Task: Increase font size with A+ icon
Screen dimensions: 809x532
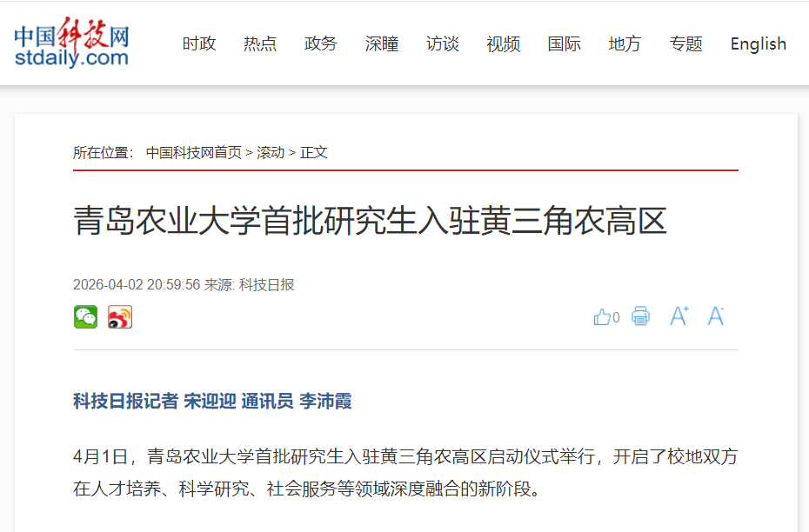Action: pos(679,316)
